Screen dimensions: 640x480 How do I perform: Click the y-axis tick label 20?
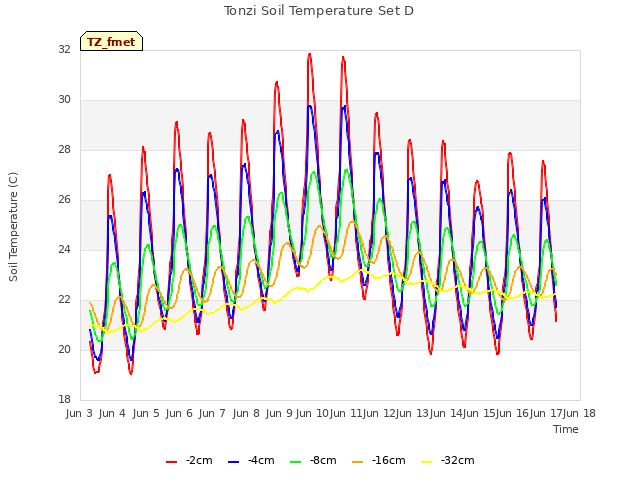tap(64, 349)
